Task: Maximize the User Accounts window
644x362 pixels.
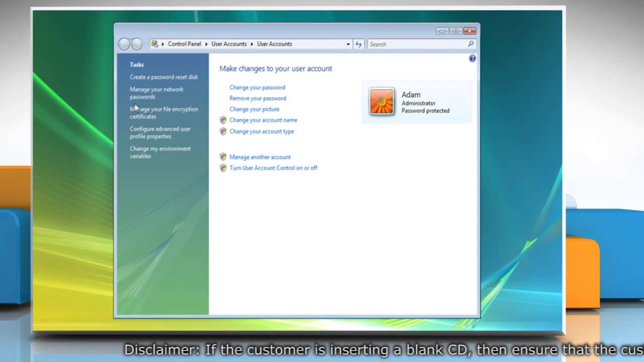Action: [455, 31]
